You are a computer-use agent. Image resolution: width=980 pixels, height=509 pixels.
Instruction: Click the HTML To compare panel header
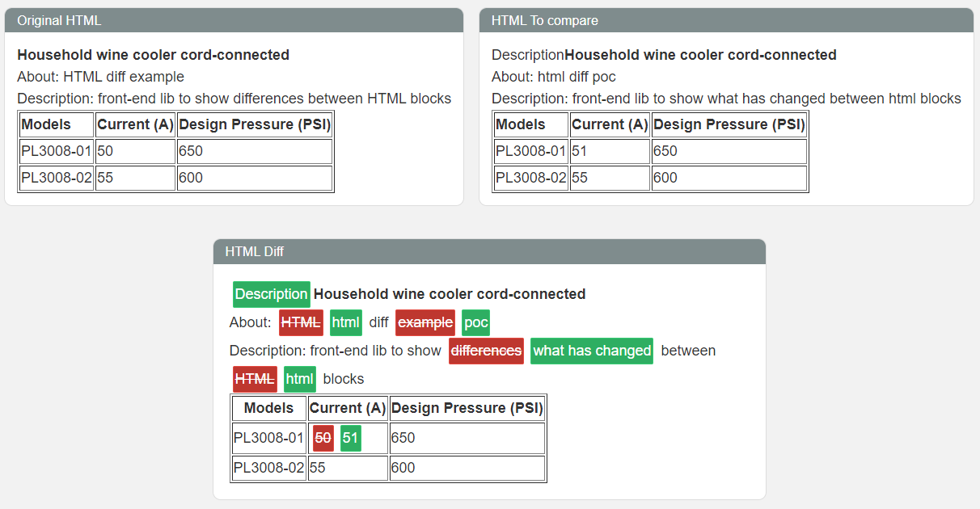[726, 20]
